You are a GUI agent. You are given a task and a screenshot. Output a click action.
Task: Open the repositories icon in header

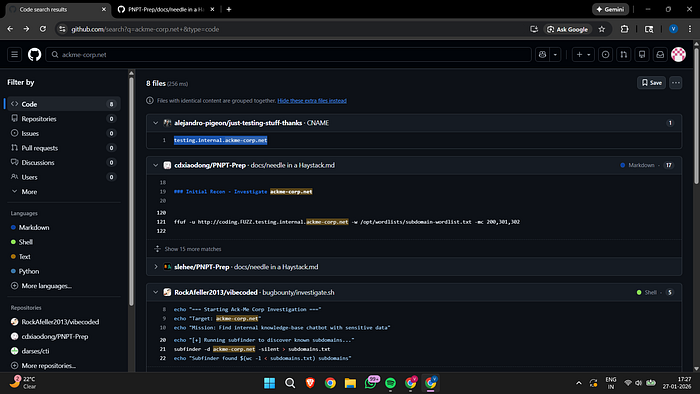click(x=642, y=54)
